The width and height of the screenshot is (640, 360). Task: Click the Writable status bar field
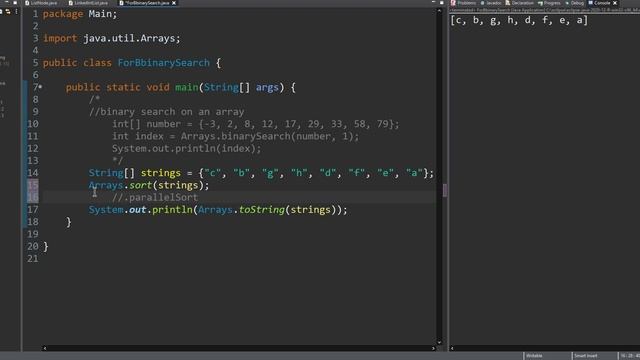547,356
